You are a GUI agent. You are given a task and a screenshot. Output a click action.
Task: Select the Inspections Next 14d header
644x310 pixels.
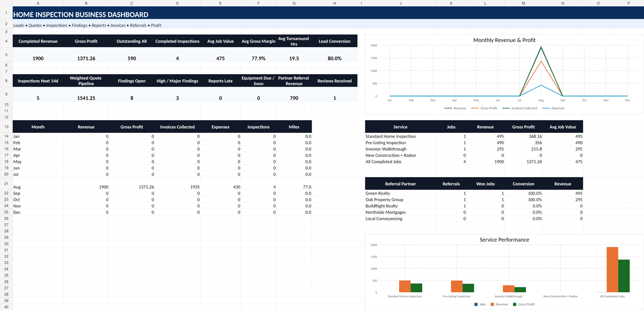click(38, 81)
